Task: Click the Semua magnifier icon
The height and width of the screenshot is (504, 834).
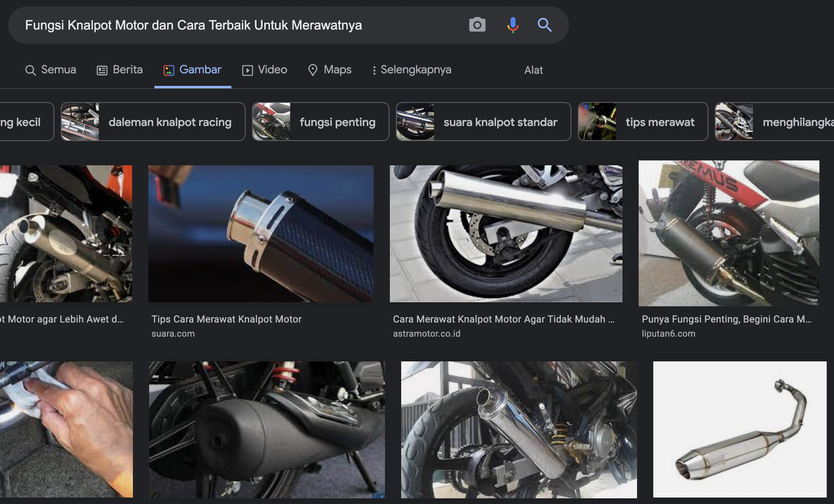Action: point(30,70)
